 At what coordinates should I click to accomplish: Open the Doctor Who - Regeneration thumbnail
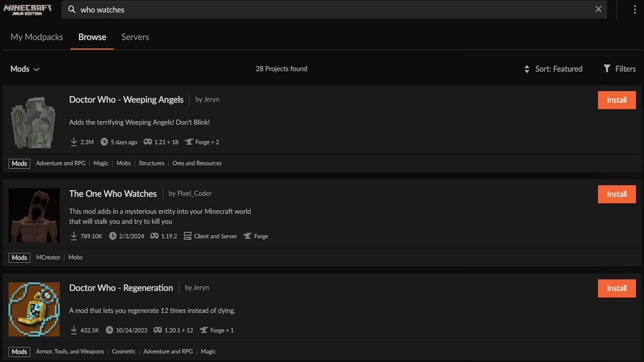(34, 309)
